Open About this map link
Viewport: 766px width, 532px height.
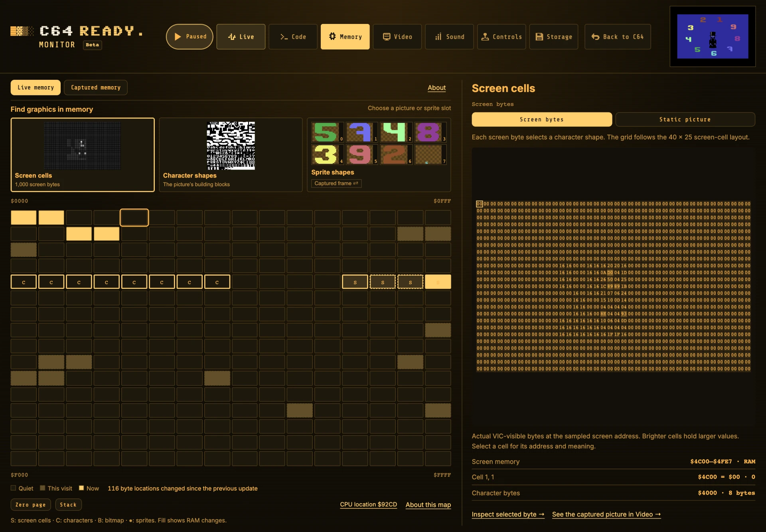428,505
